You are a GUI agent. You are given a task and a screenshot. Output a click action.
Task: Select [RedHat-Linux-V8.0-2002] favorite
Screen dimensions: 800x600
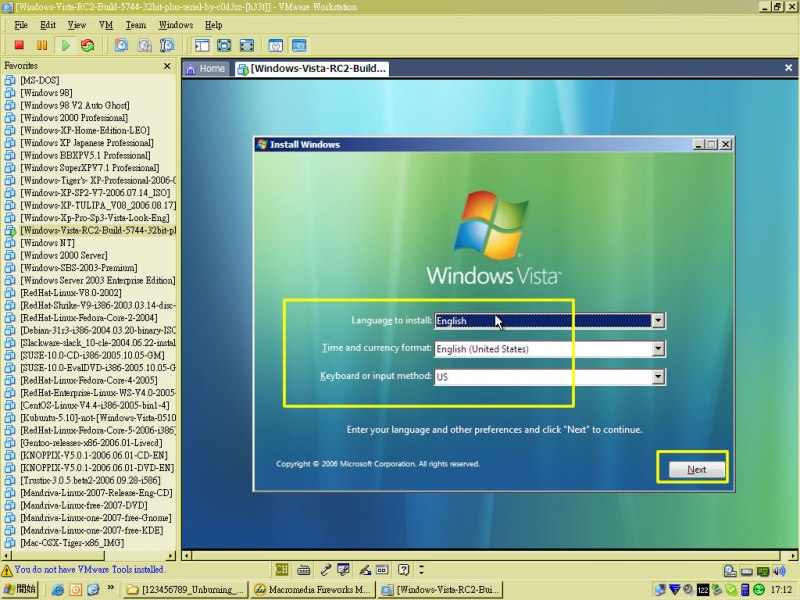coord(71,293)
